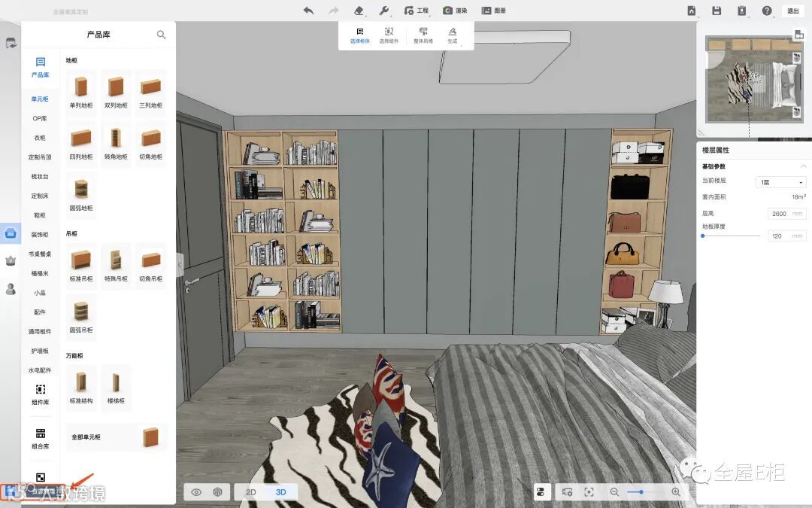Select the 定制吊顶 category
Screen dimensions: 812x508
pos(40,157)
